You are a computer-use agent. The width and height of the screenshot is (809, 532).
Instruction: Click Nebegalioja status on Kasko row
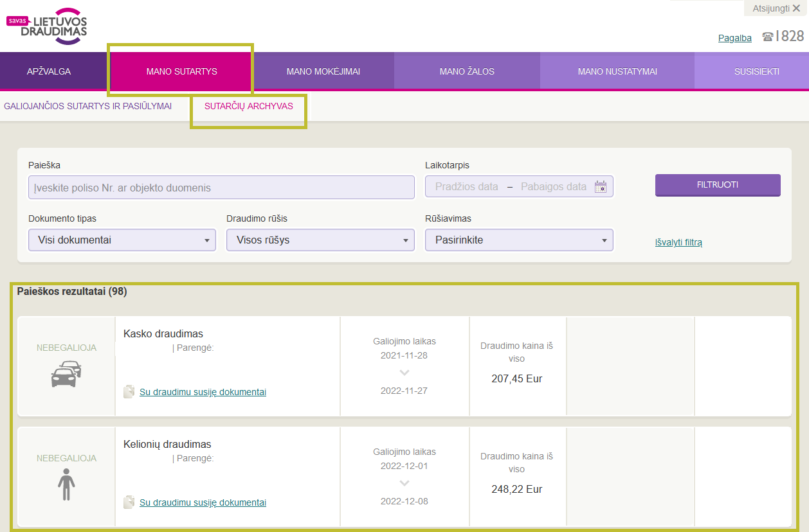[x=66, y=348]
